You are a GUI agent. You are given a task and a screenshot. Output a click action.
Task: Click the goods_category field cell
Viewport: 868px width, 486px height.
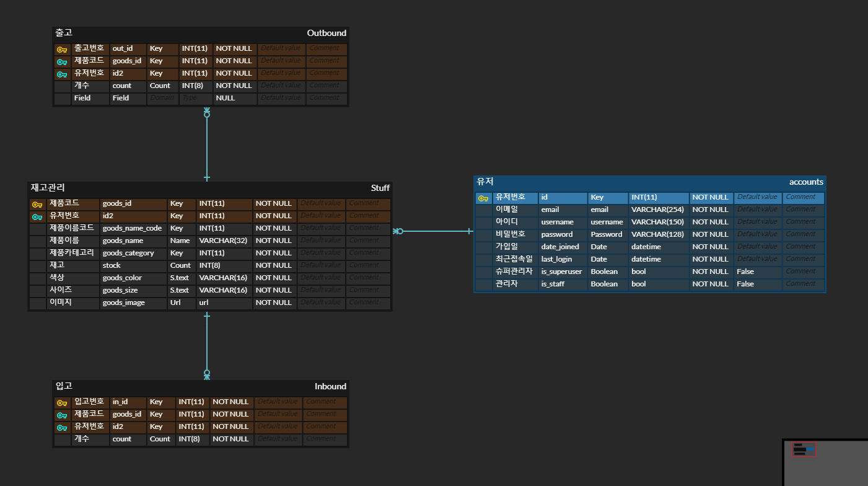tap(133, 253)
